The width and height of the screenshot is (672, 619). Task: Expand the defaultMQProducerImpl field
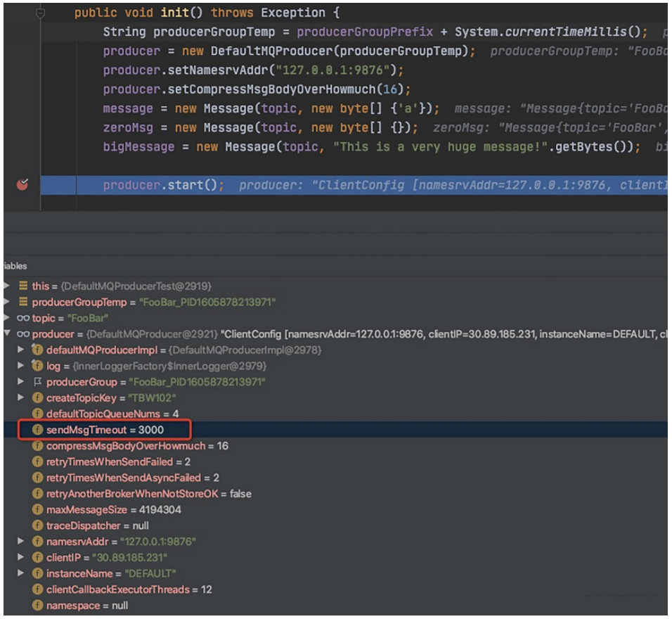coord(20,350)
